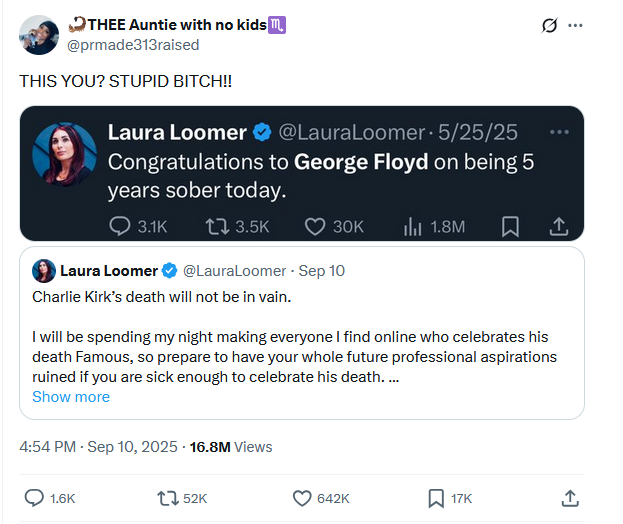Open quoted post author Laura Loomer's avatar
Viewport: 623px width, 524px height.
(44, 270)
